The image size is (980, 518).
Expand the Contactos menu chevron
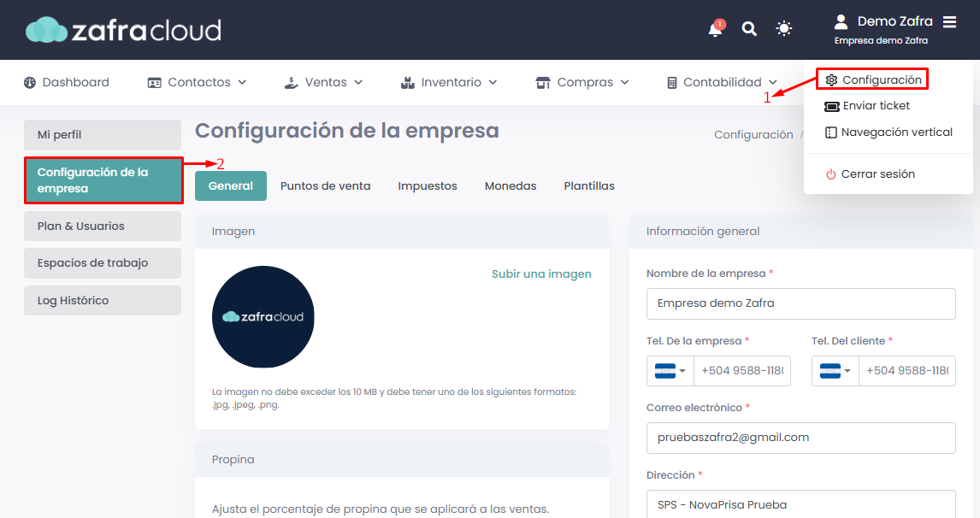tap(243, 82)
